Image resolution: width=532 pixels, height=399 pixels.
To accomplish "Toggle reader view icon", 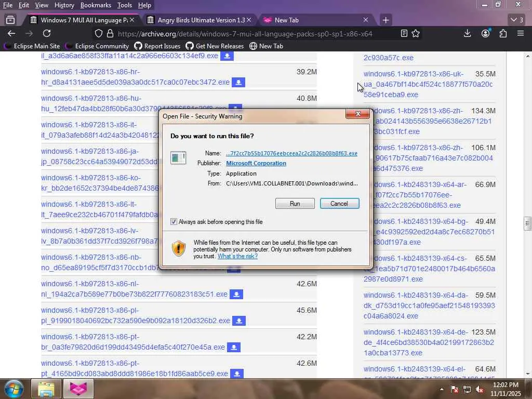I will [x=404, y=34].
